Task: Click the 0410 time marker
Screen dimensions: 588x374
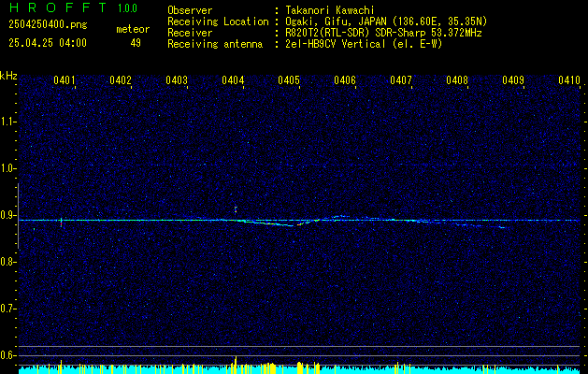Action: (x=569, y=79)
